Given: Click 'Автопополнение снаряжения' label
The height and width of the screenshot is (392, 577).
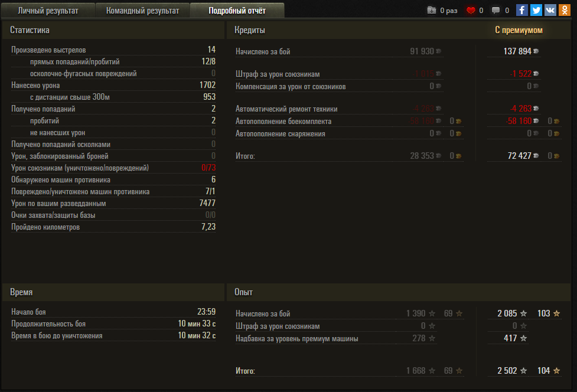Looking at the screenshot, I should pyautogui.click(x=281, y=134).
